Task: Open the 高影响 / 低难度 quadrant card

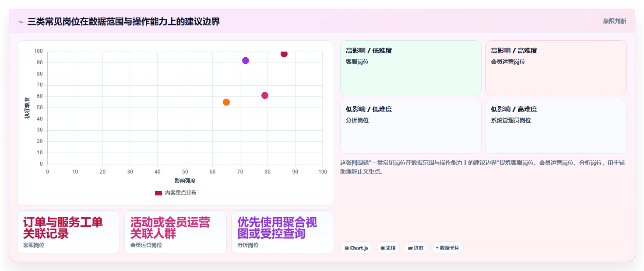Action: tap(411, 68)
